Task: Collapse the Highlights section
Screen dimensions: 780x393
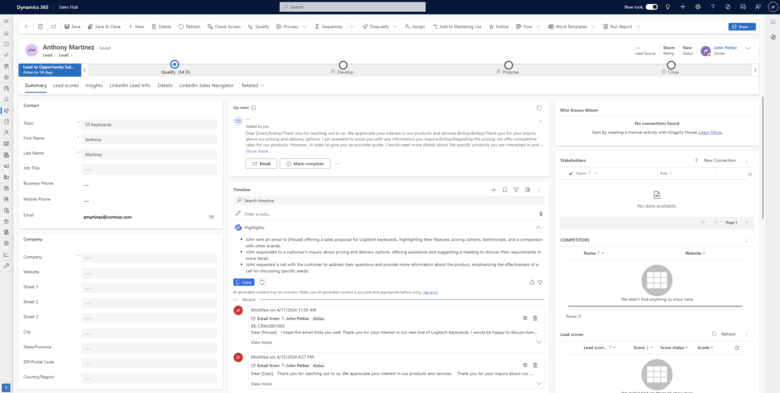Action: click(x=538, y=227)
